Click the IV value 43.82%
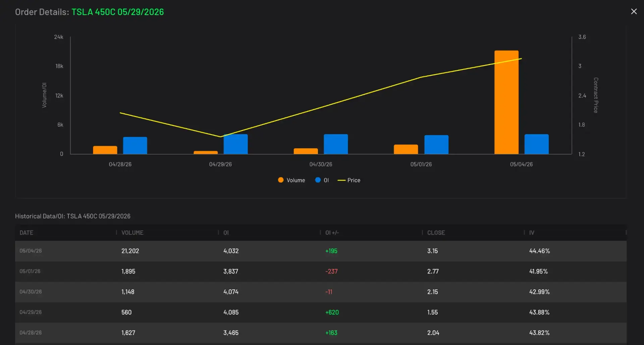Image resolution: width=644 pixels, height=345 pixels. pos(539,333)
